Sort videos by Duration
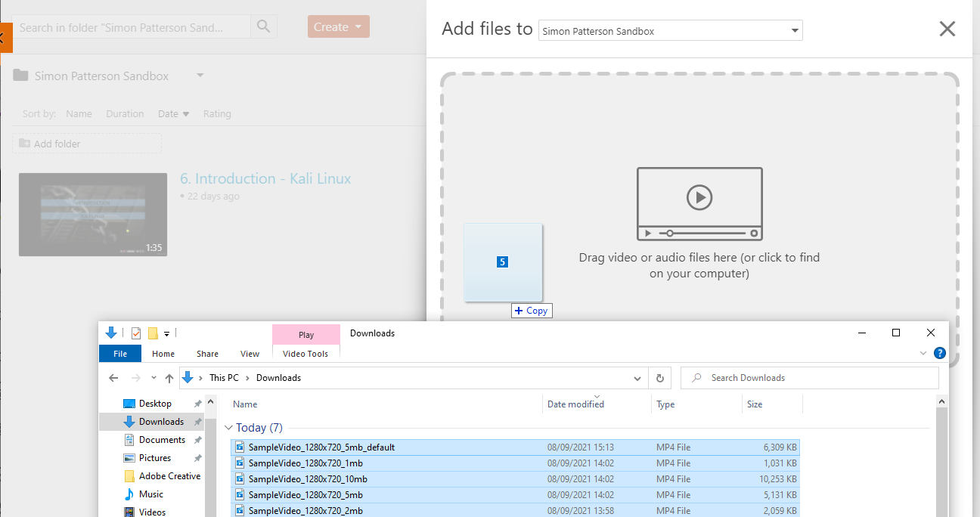This screenshot has height=517, width=980. coord(125,114)
